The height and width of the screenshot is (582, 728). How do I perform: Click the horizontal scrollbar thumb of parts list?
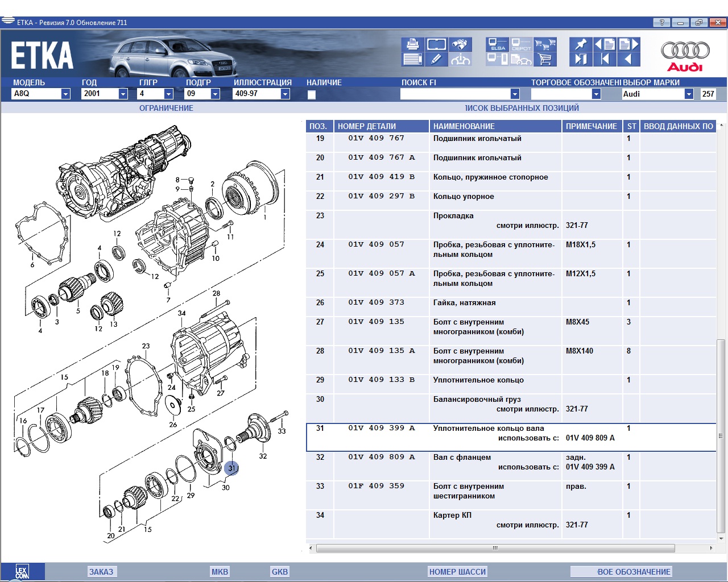click(495, 548)
